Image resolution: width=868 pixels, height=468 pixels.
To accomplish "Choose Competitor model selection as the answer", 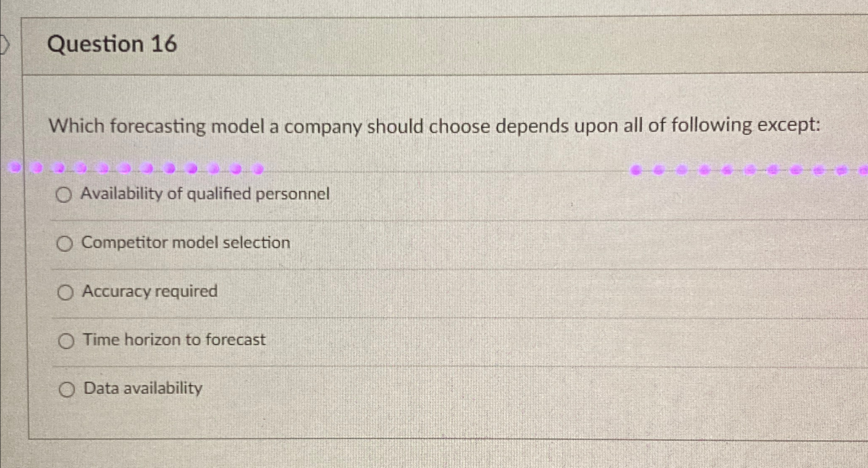I will (65, 243).
